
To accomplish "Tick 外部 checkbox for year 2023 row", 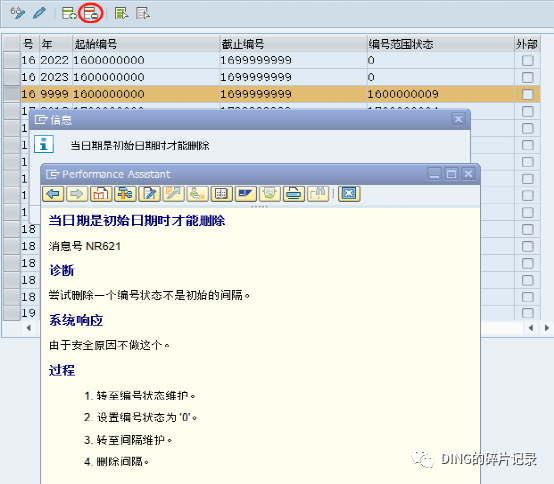I will 528,77.
